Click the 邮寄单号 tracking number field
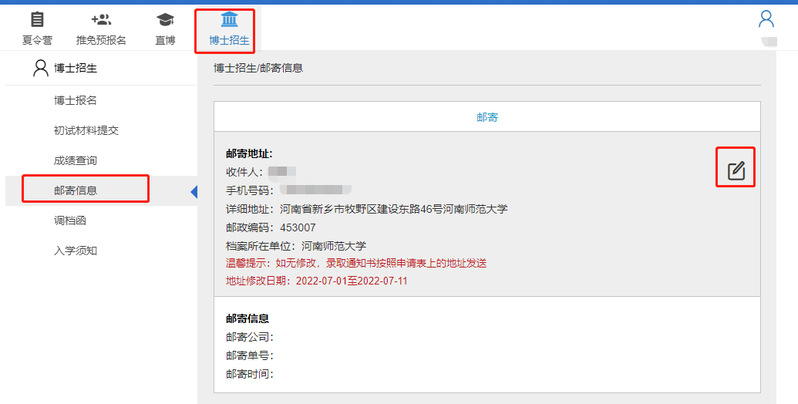Image resolution: width=798 pixels, height=404 pixels. click(250, 355)
